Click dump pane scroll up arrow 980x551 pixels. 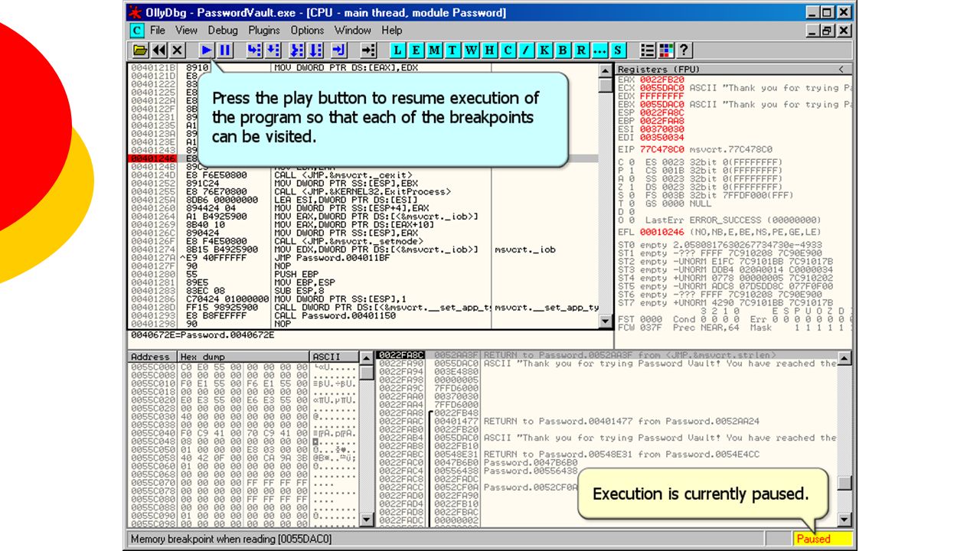click(367, 358)
